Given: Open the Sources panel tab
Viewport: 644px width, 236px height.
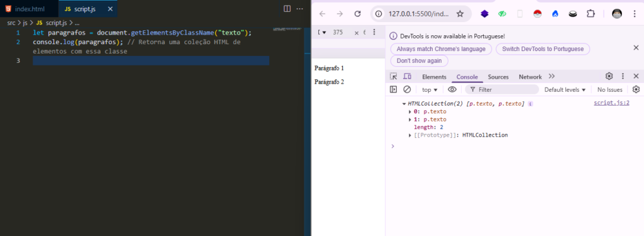Looking at the screenshot, I should click(x=498, y=77).
